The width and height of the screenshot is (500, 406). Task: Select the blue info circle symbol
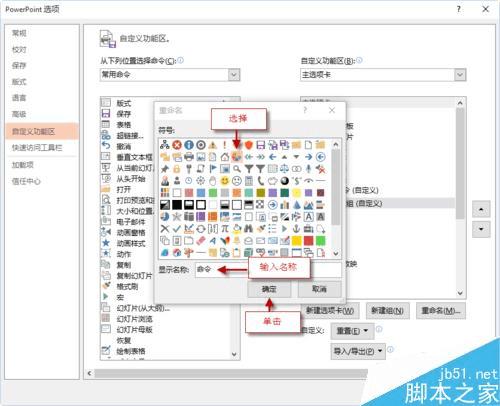(189, 145)
